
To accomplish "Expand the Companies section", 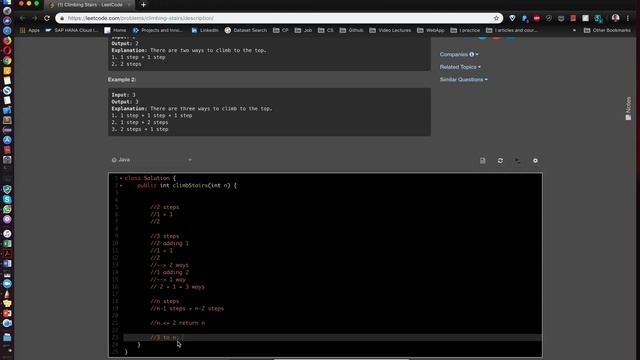I will click(x=459, y=54).
